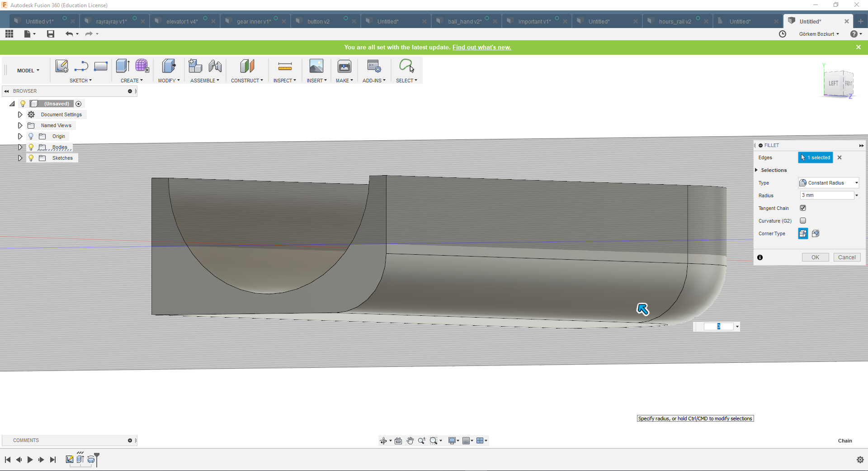This screenshot has width=868, height=471.
Task: Click the Radius input field
Action: 827,195
